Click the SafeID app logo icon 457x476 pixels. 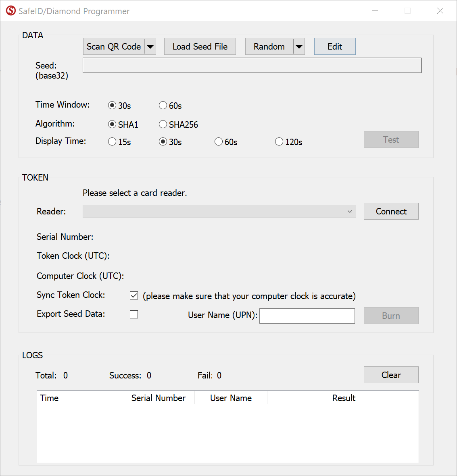tap(11, 11)
